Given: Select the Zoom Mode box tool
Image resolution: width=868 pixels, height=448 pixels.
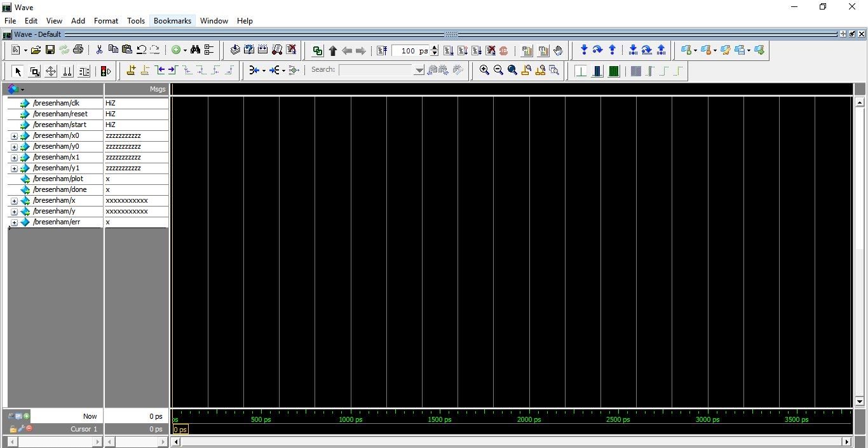Looking at the screenshot, I should pyautogui.click(x=34, y=71).
